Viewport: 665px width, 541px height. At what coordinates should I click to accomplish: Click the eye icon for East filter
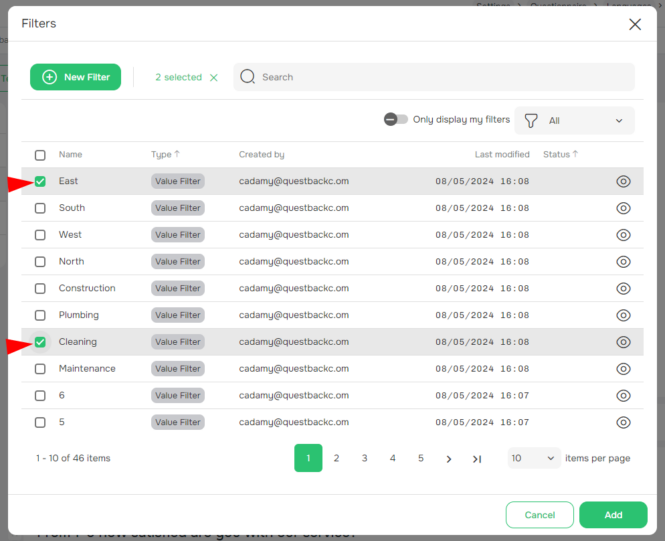[x=623, y=182]
